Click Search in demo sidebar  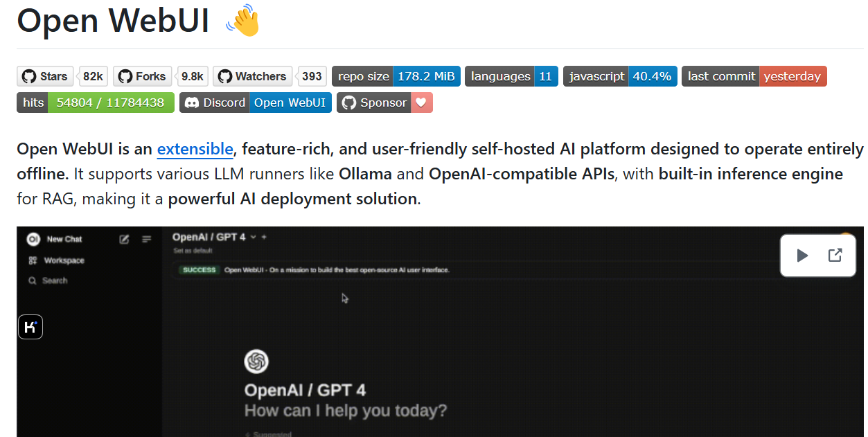pos(48,280)
